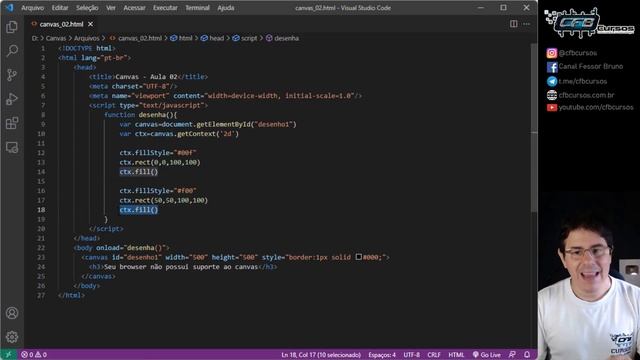Open the Search view in activity bar
The height and width of the screenshot is (360, 640).
pos(12,51)
